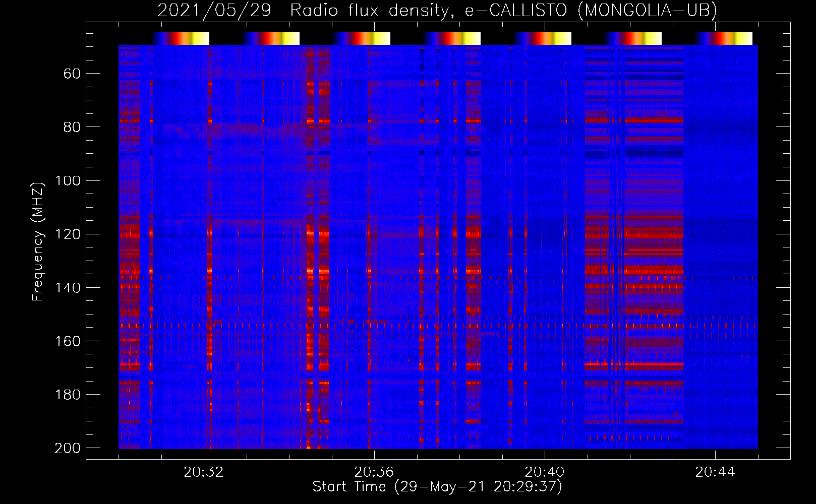Click the 60 frequency tick label
Viewport: 816px width, 504px height.
pos(72,74)
